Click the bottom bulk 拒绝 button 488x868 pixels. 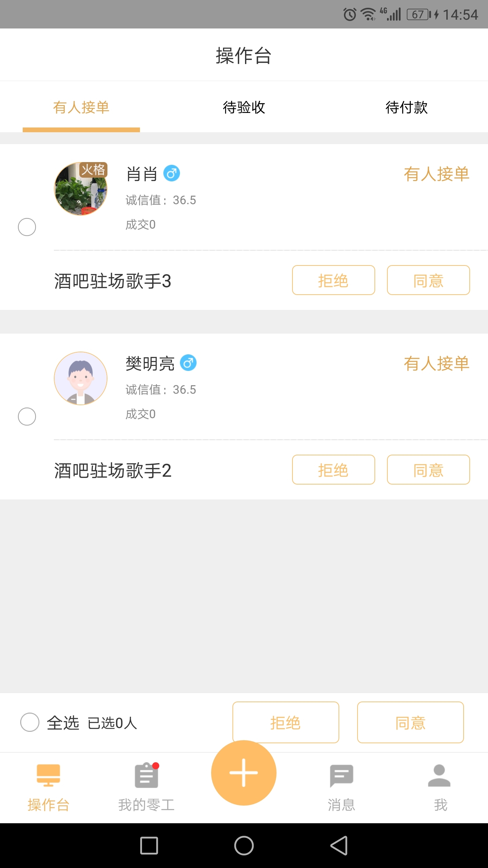[x=285, y=722]
